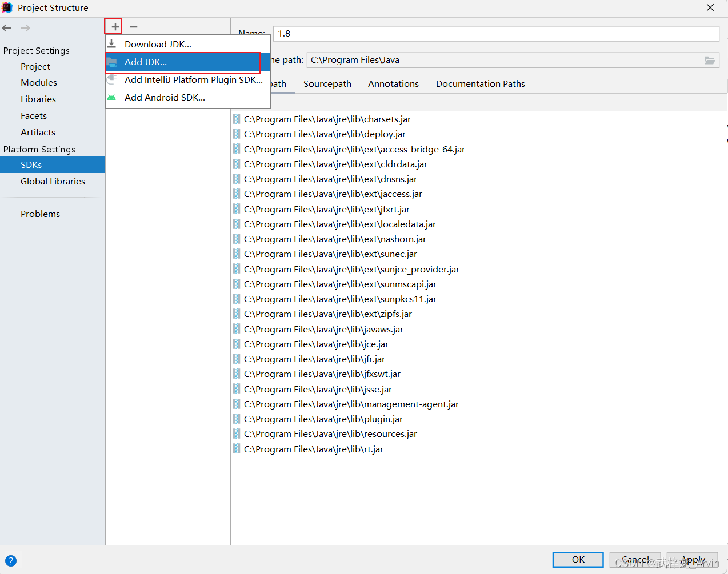
Task: Click the plus button to add SDK
Action: point(115,27)
